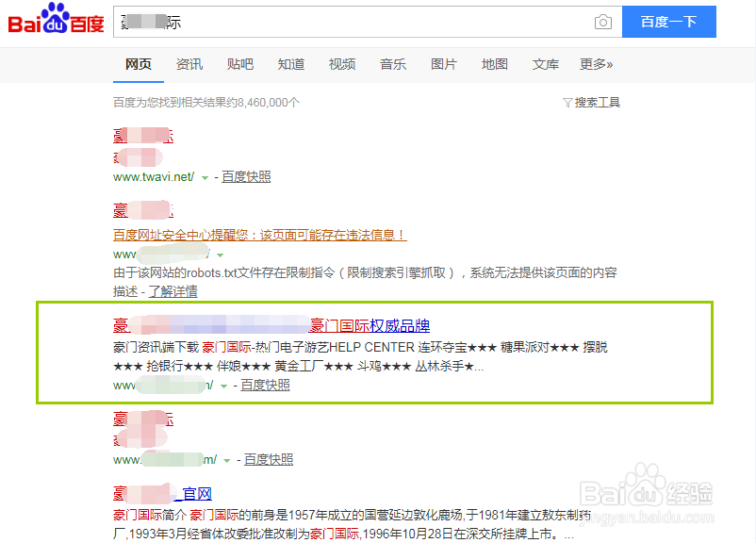Open the 知道 tab
756x543 pixels.
click(291, 64)
